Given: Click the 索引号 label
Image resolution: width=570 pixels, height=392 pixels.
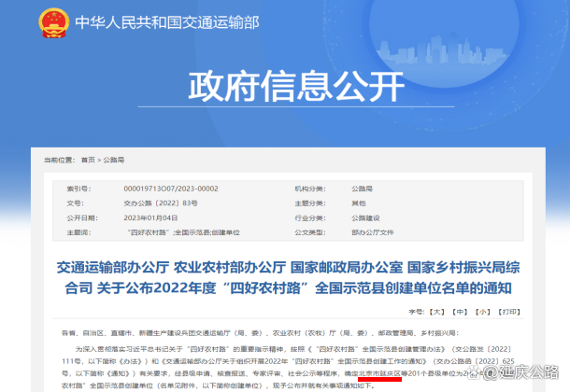Looking at the screenshot, I should point(78,189).
